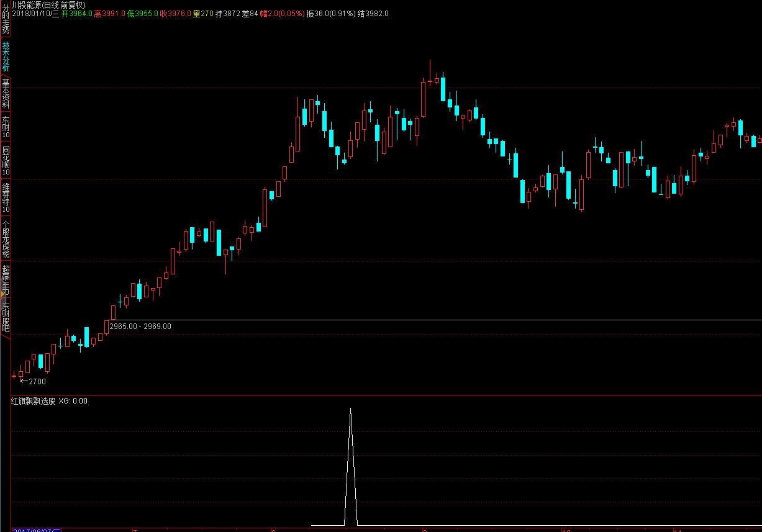The height and width of the screenshot is (532, 762).
Task: Switch to the 分时走势 side tab
Action: 6,18
